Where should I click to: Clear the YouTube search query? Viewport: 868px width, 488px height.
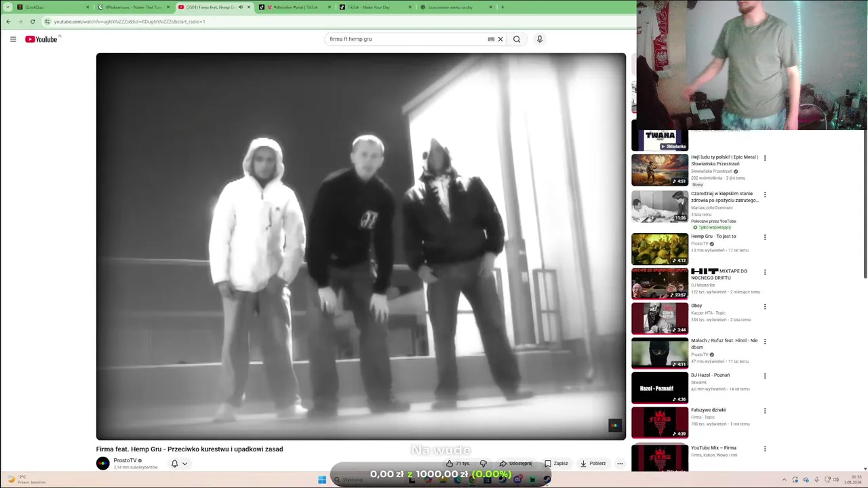pos(500,39)
